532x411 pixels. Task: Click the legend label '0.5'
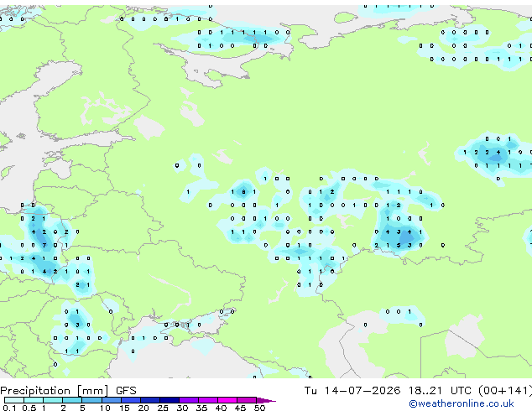[29, 408]
